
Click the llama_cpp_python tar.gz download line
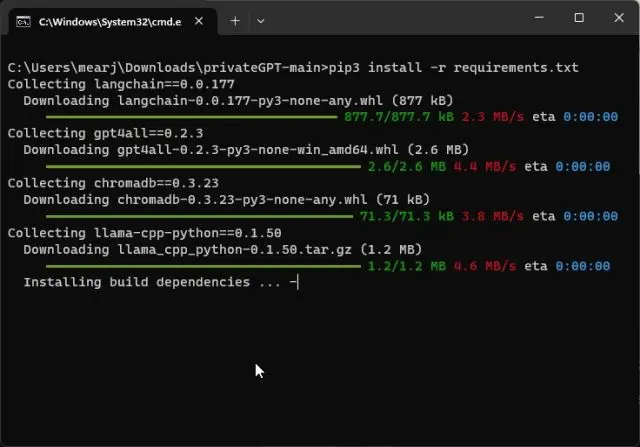coord(222,250)
